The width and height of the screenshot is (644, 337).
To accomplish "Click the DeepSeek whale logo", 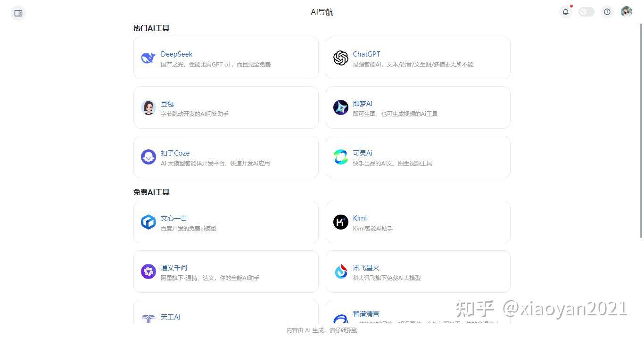I will point(149,58).
